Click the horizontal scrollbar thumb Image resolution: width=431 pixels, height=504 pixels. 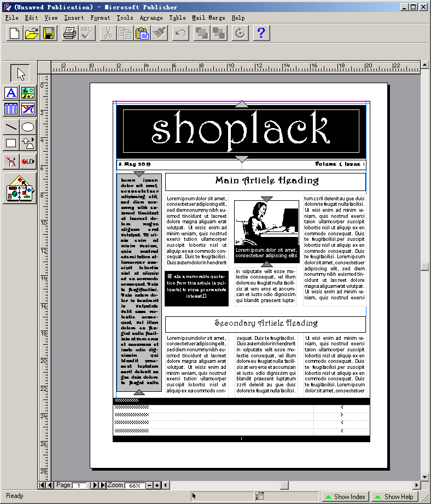tap(284, 485)
